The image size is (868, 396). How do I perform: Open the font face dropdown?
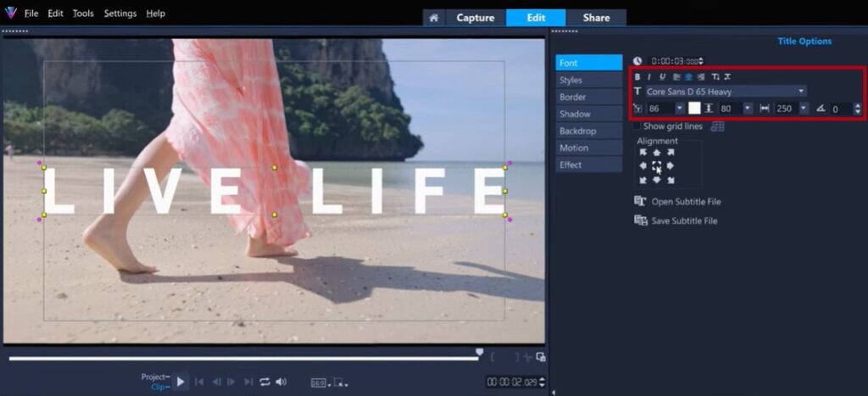[801, 92]
